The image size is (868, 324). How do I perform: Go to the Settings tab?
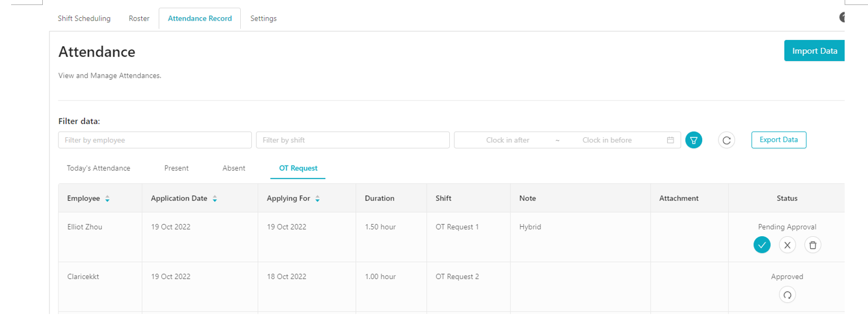click(x=264, y=18)
